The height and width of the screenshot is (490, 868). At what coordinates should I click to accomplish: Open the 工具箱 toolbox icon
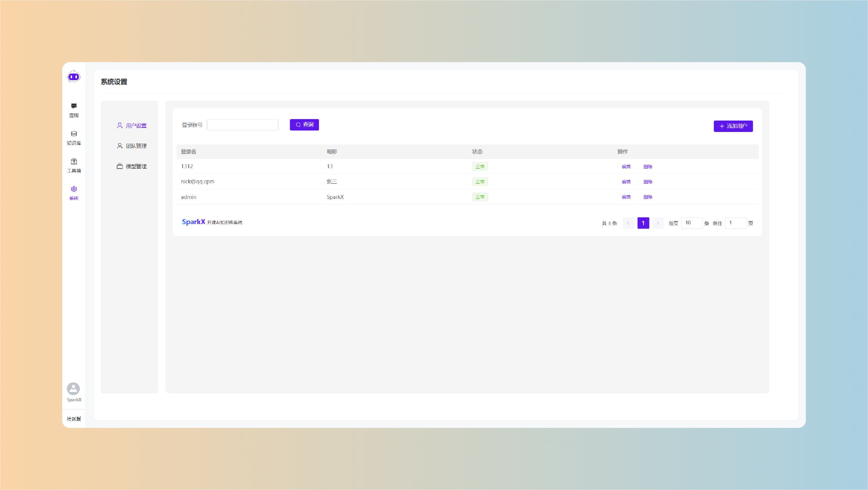coord(74,161)
